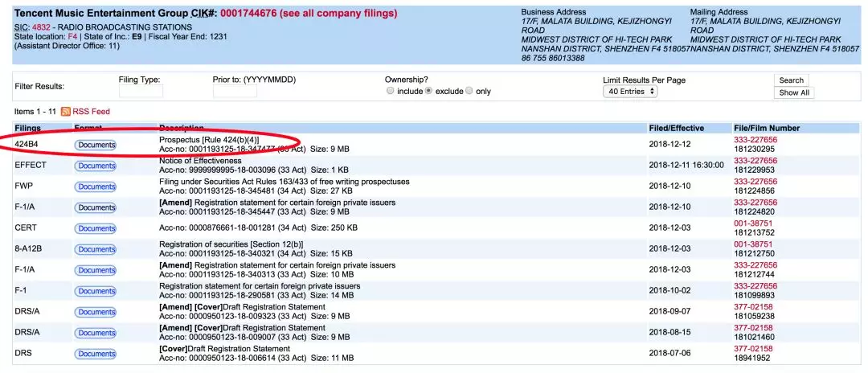Open file number 333-227656 in F-1 row
Viewport: 868px width, 373px height.
(x=755, y=286)
